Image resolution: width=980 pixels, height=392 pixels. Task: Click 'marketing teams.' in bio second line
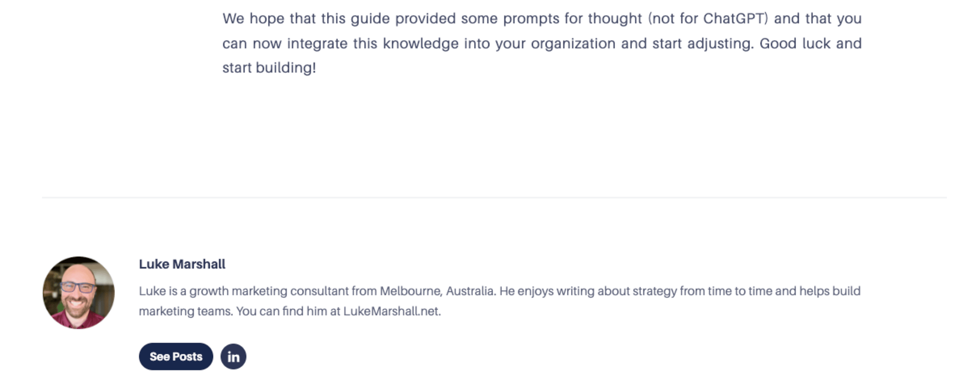[186, 311]
